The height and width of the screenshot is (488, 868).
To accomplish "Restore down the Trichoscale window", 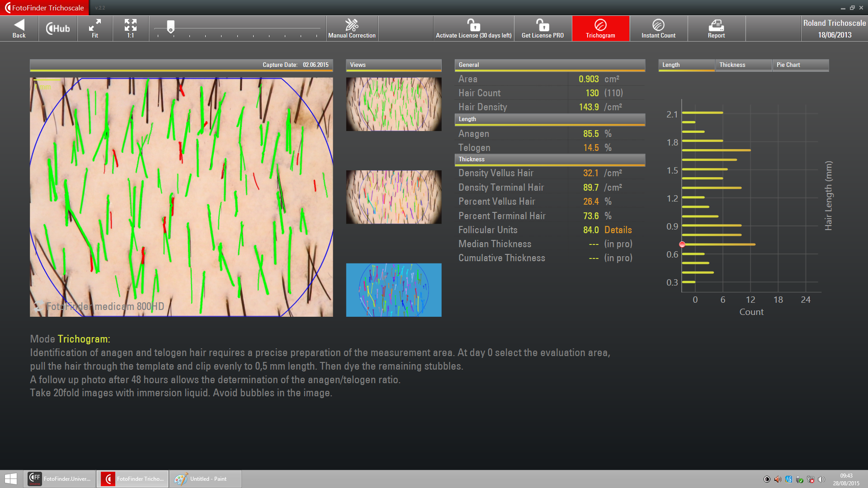I will [x=852, y=8].
